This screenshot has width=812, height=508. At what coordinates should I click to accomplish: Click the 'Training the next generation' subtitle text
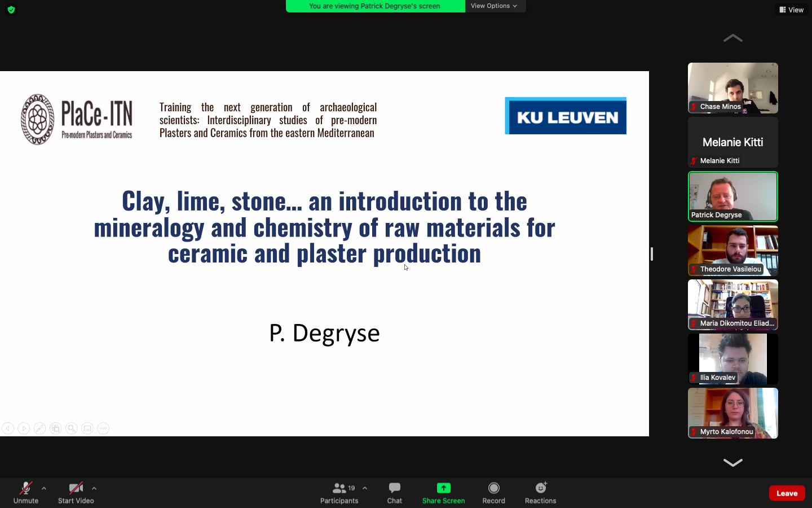pos(268,120)
